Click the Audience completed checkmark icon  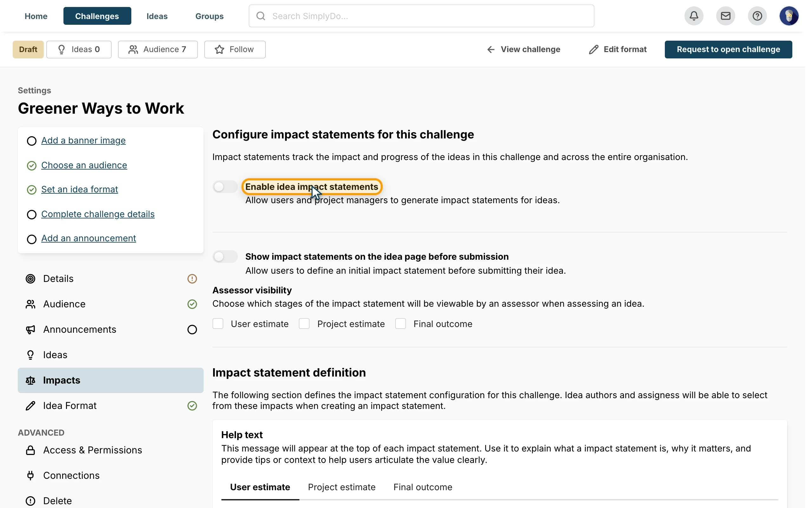click(192, 304)
